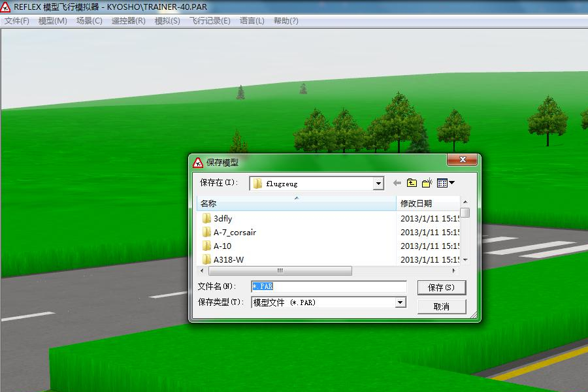Screen dimensions: 588x392
Task: Click the vertical scrollbar thumb in file list
Action: (x=465, y=213)
